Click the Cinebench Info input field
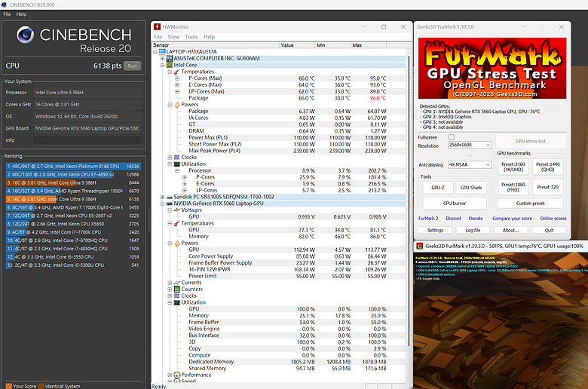The width and height of the screenshot is (588, 389). [x=87, y=140]
